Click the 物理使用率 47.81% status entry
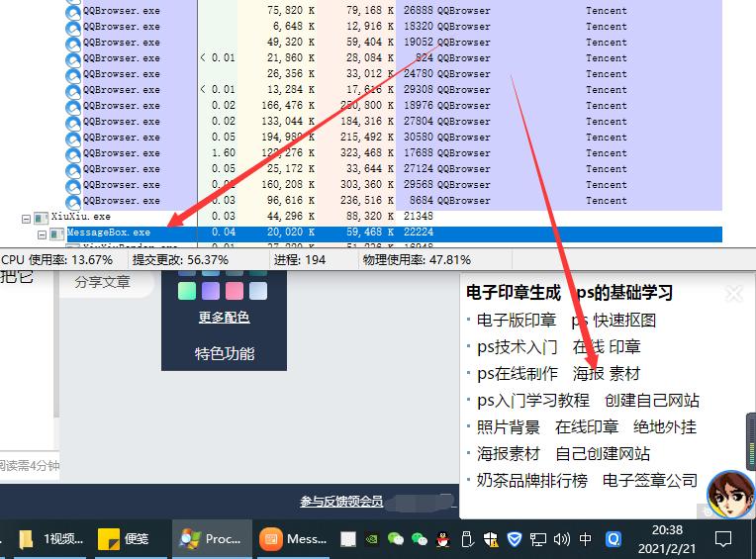 [x=417, y=260]
